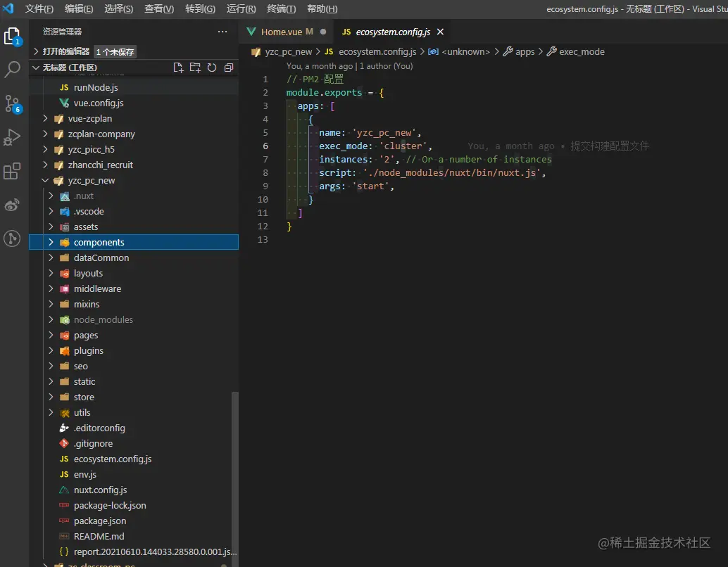This screenshot has height=567, width=728.
Task: Click exec_mode in the breadcrumb
Action: [x=582, y=51]
